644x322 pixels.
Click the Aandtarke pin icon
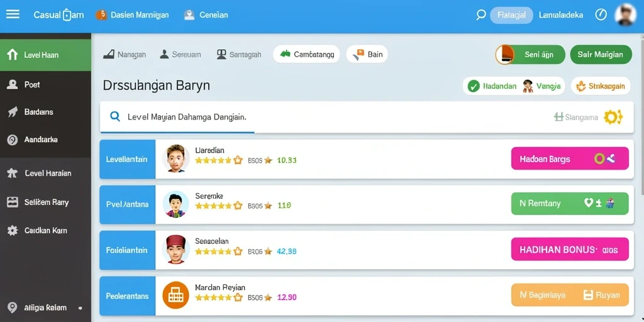[x=13, y=140]
